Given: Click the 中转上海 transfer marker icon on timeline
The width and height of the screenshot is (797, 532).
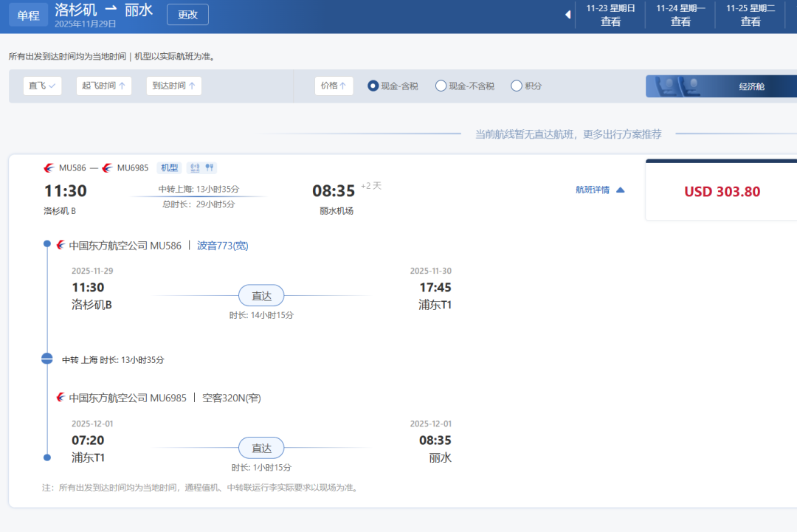Looking at the screenshot, I should click(x=47, y=359).
